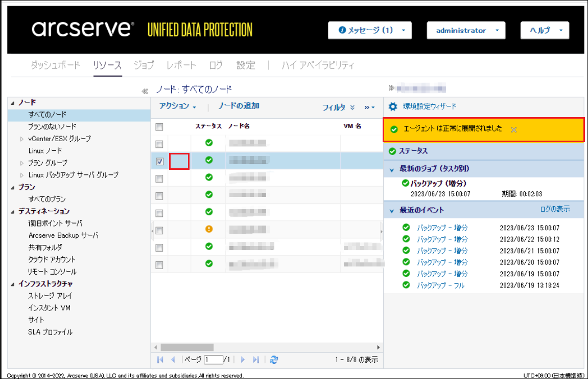Open the administrator dropdown
The height and width of the screenshot is (379, 588).
pos(466,31)
